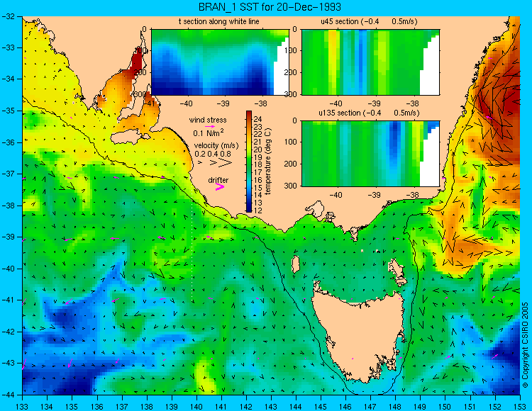Open the temperature section inset plot
532x411 pixels.
[220, 62]
